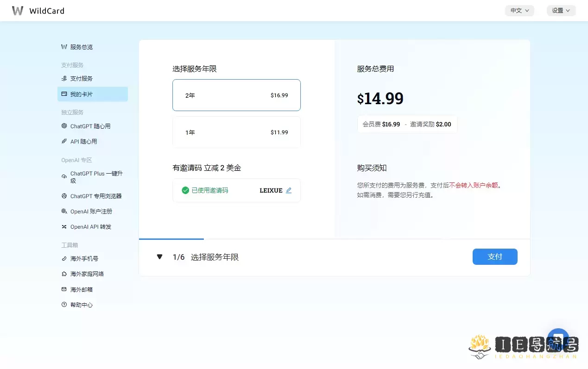This screenshot has height=369, width=588.
Task: Select the 1年 $11.99 plan option
Action: [236, 132]
